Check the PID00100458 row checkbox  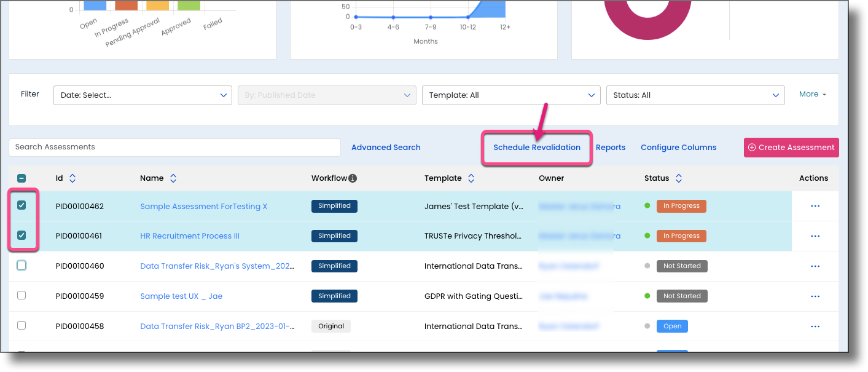click(x=22, y=325)
